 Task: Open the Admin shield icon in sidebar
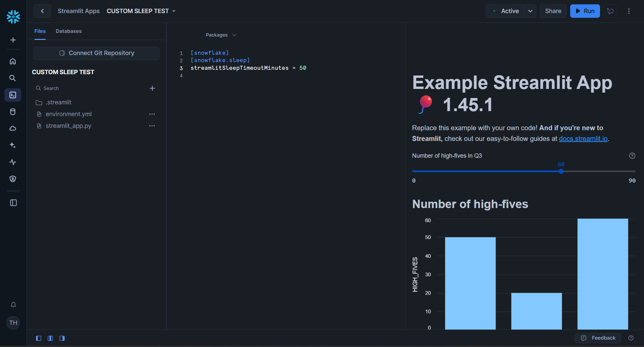pos(13,179)
